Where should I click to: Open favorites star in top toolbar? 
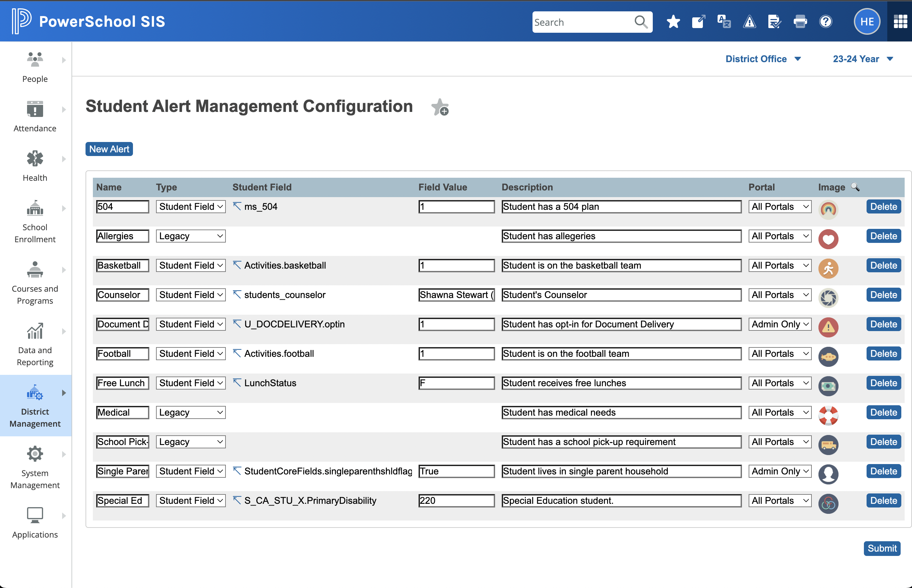pyautogui.click(x=673, y=22)
